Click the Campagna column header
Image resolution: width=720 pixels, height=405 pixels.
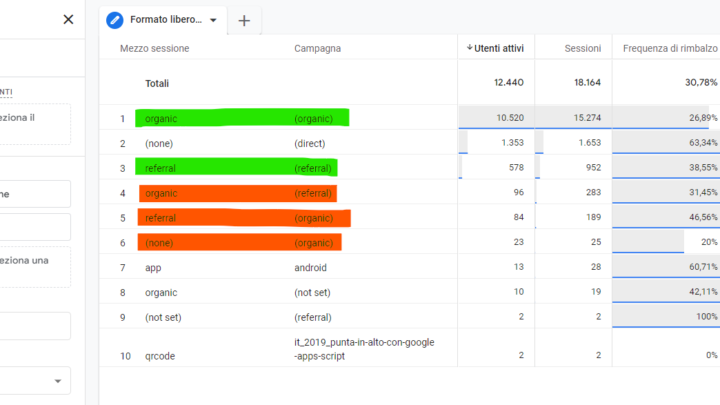317,48
